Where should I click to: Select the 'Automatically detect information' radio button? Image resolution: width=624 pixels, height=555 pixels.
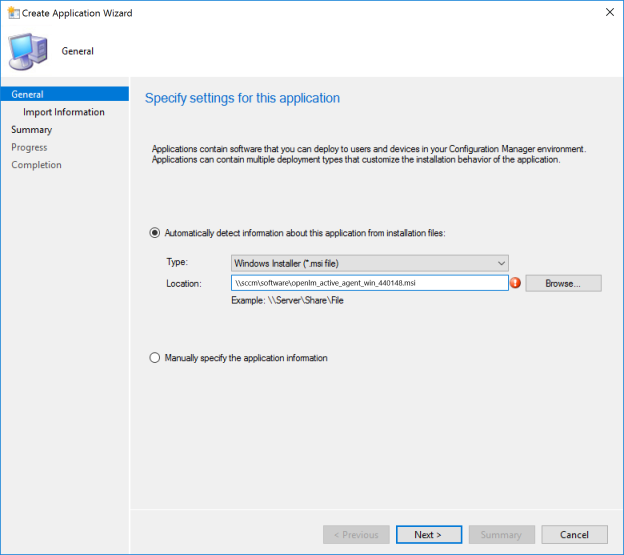tap(154, 233)
